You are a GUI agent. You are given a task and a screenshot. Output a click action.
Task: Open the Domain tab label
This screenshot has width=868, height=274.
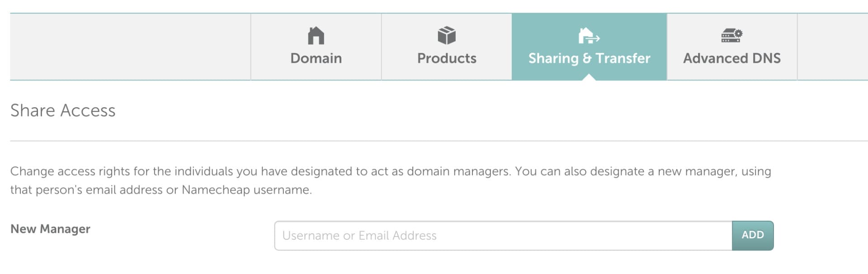click(316, 58)
